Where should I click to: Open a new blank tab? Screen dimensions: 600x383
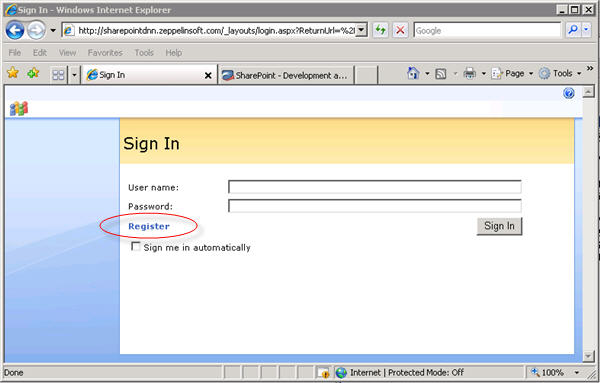pyautogui.click(x=366, y=75)
